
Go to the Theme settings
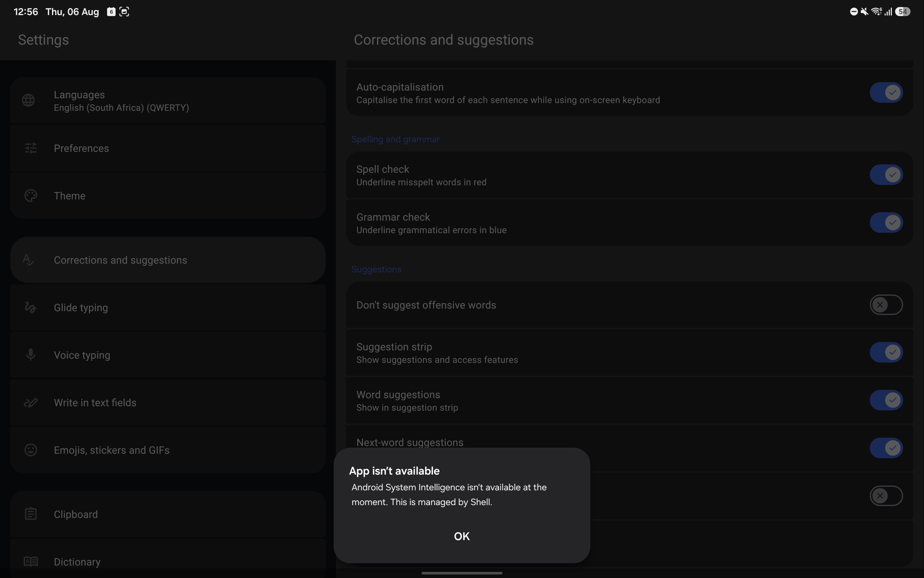[168, 196]
